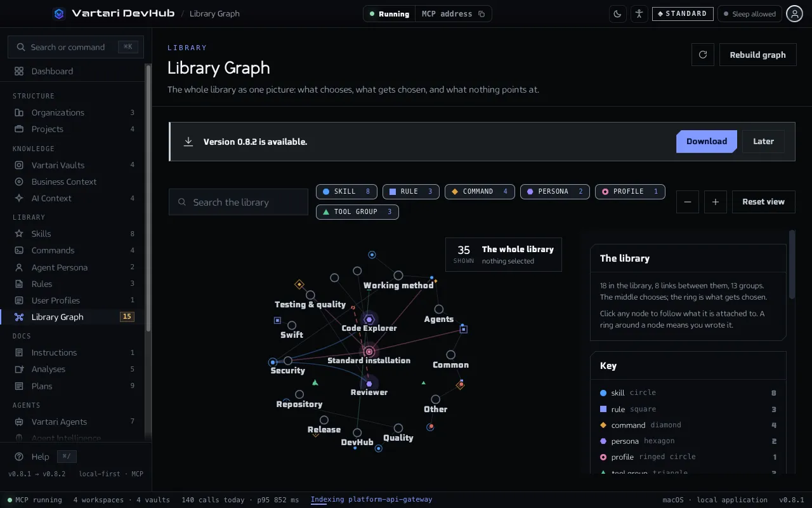
Task: Open Help in the sidebar
Action: 40,457
